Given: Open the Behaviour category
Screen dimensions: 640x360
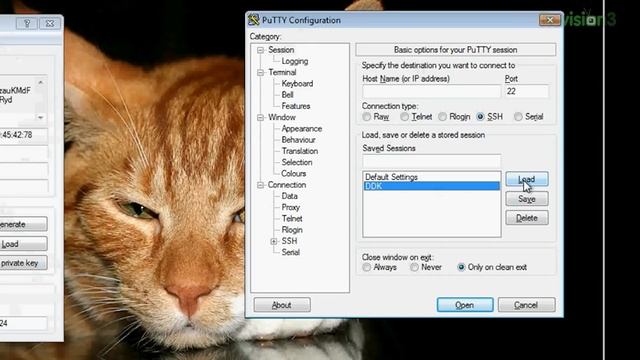Looking at the screenshot, I should pos(298,140).
